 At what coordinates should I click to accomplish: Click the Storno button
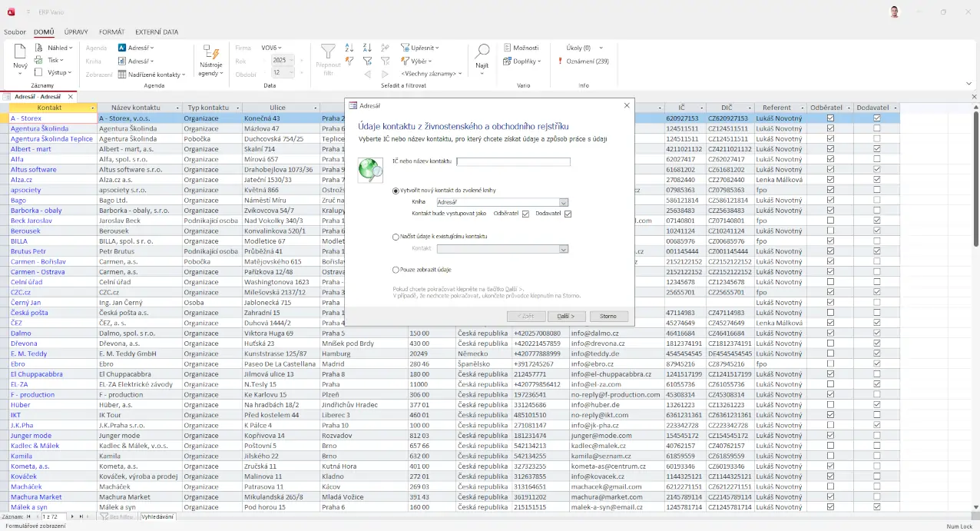(608, 316)
